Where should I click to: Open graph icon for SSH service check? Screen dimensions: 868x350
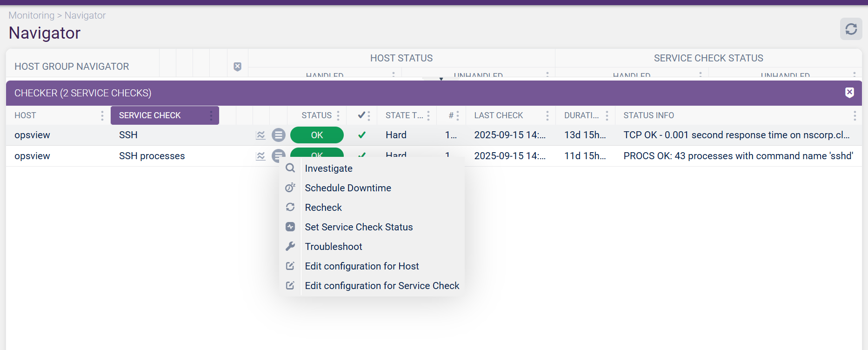260,135
